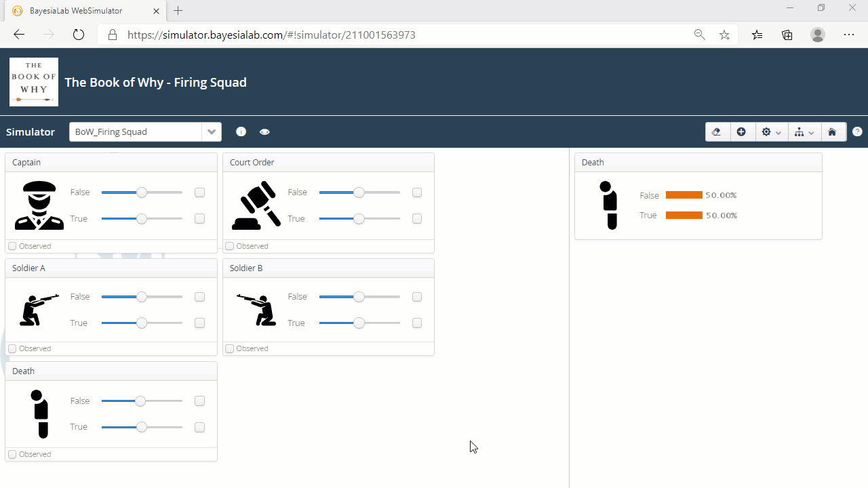Check the Observed checkbox for Captain
868x488 pixels.
[x=12, y=246]
